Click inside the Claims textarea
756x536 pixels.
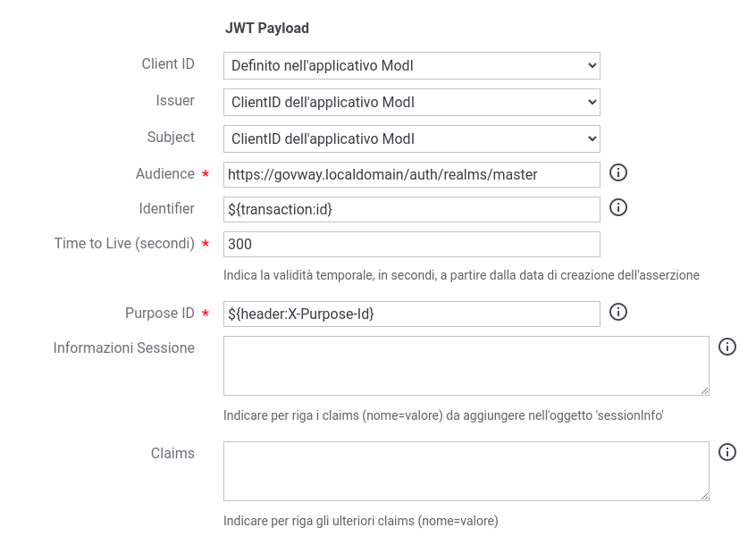(466, 471)
